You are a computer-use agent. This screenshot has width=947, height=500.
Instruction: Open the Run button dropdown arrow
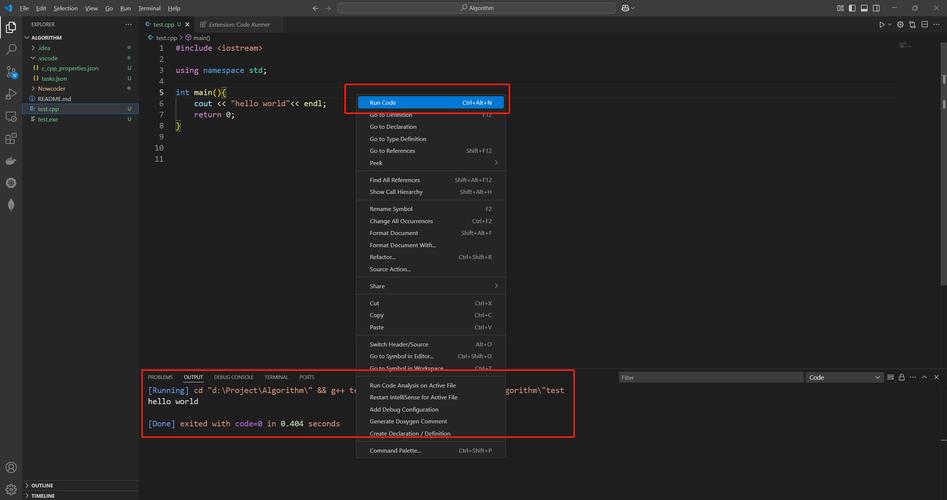(890, 25)
